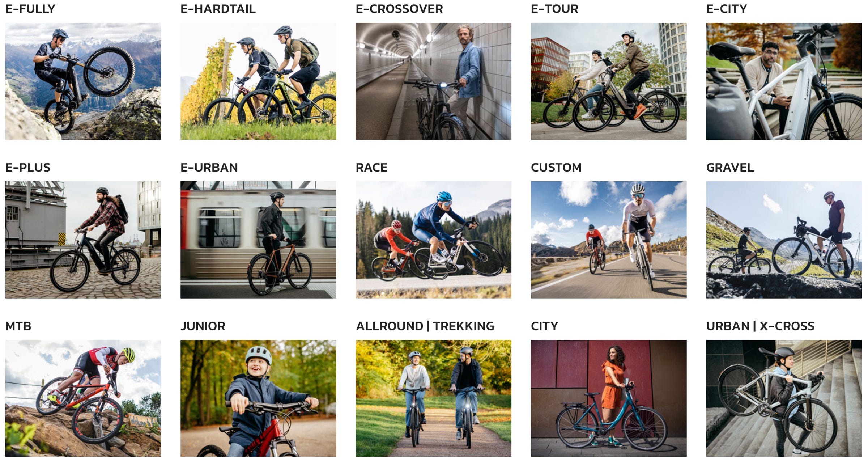The width and height of the screenshot is (868, 461).
Task: Select the E-HARDTAIL vineyard riders photo
Action: click(x=258, y=81)
